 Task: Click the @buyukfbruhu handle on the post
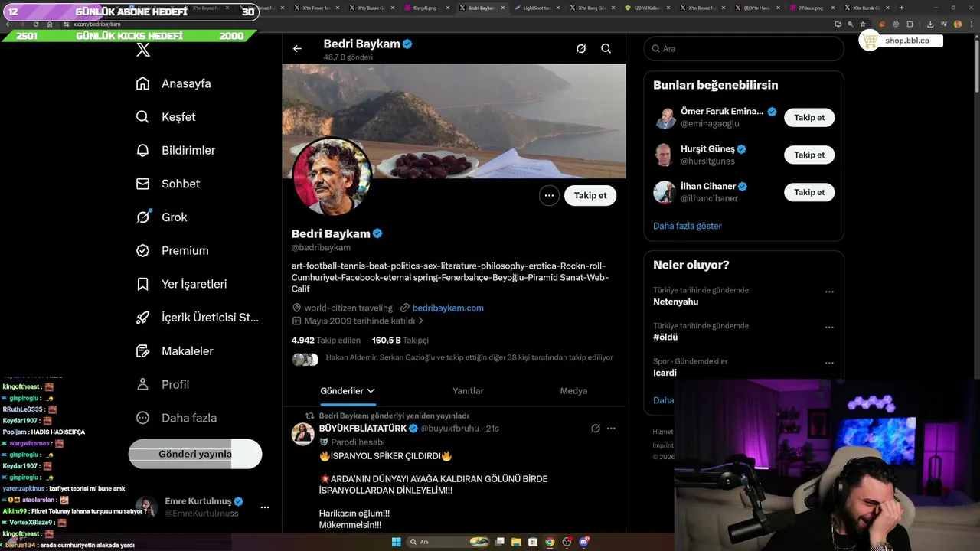click(449, 429)
